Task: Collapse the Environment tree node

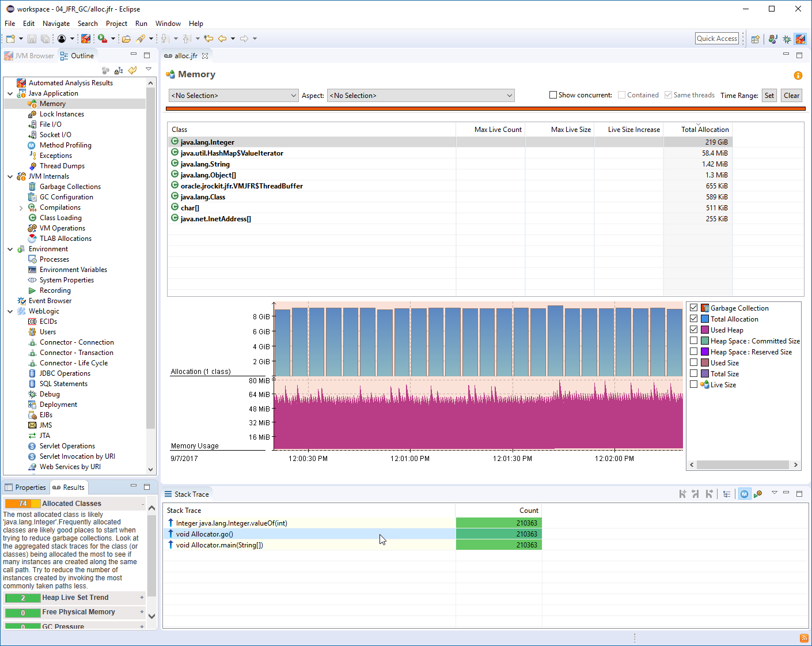Action: pos(10,249)
